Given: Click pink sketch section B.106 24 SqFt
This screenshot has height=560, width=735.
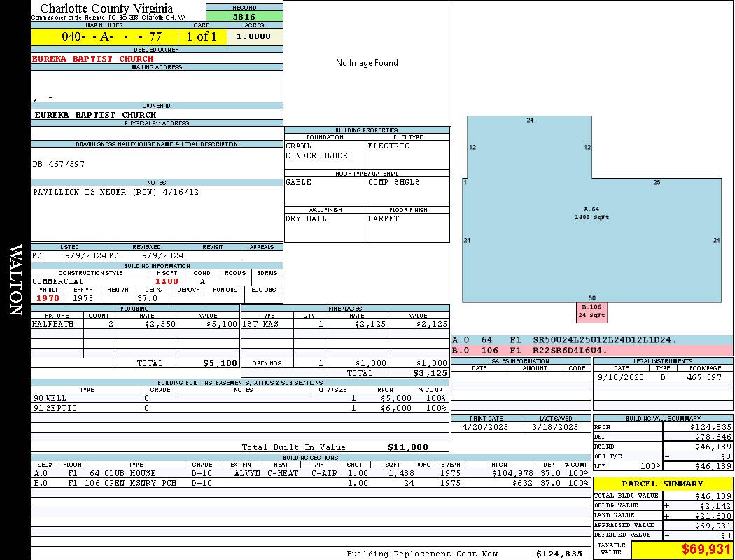Looking at the screenshot, I should pos(591,312).
